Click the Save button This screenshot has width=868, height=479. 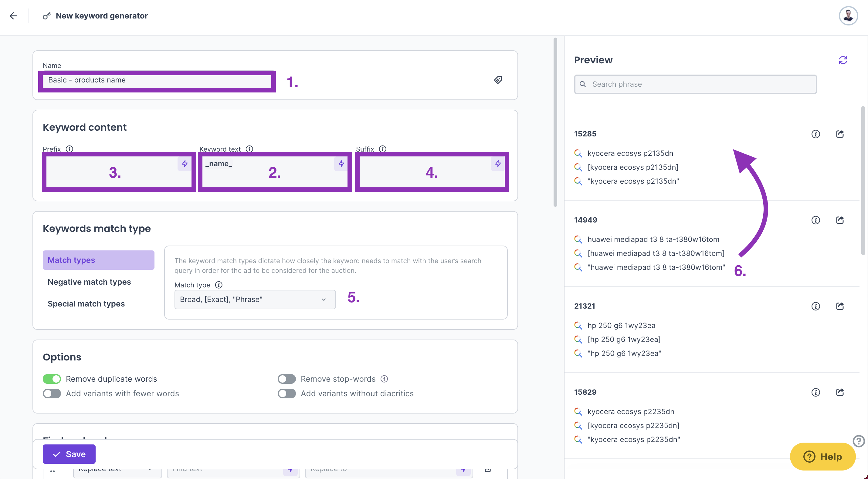(x=69, y=454)
